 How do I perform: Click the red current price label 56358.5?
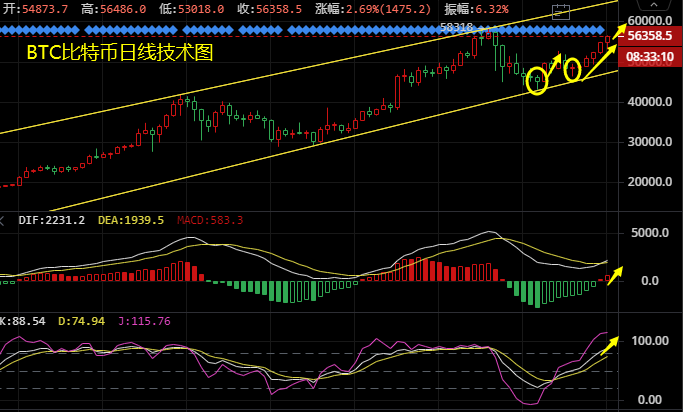(x=650, y=36)
